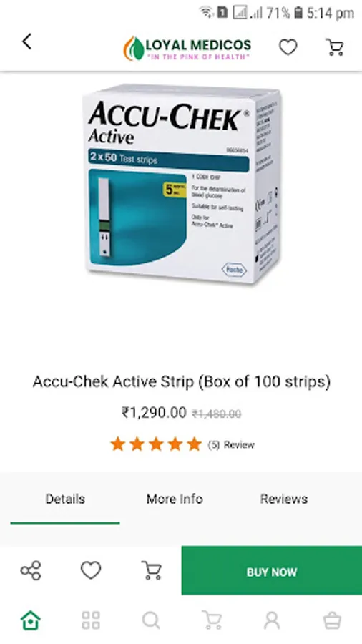Open basket icon in bottom navigation
The height and width of the screenshot is (644, 362).
point(332,620)
